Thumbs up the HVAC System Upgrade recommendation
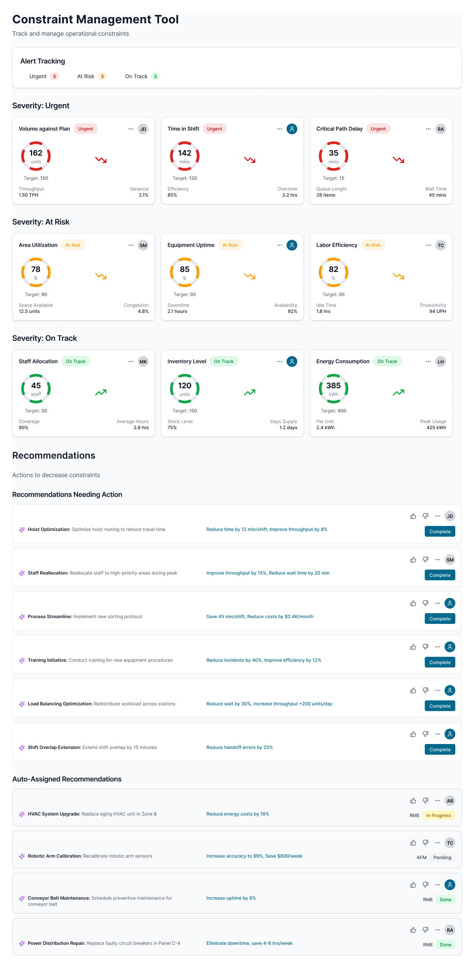This screenshot has height=980, width=474. pos(413,801)
